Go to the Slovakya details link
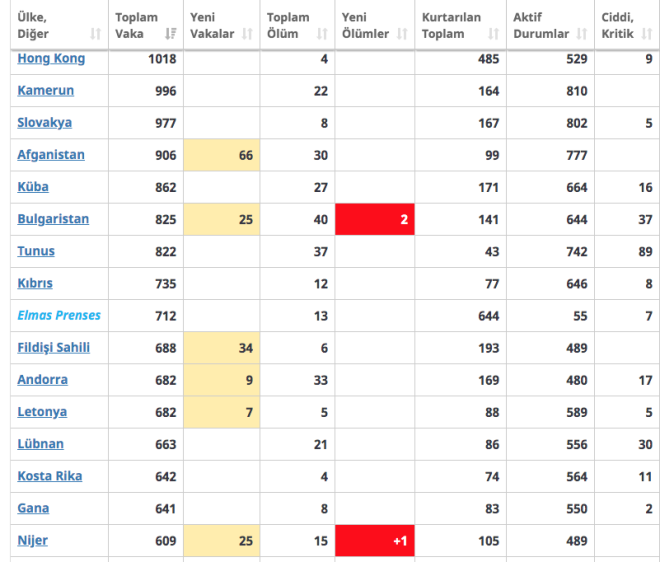This screenshot has width=660, height=562. pyautogui.click(x=44, y=122)
